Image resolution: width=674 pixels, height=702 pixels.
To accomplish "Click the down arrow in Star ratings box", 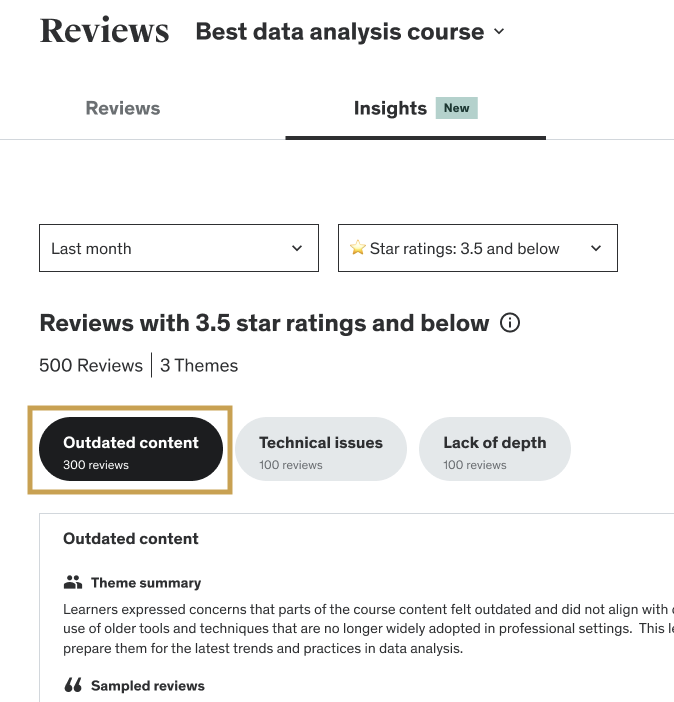I will coord(596,249).
